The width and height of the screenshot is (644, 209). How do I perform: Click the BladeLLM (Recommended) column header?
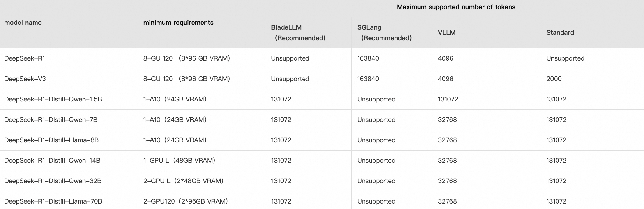298,33
